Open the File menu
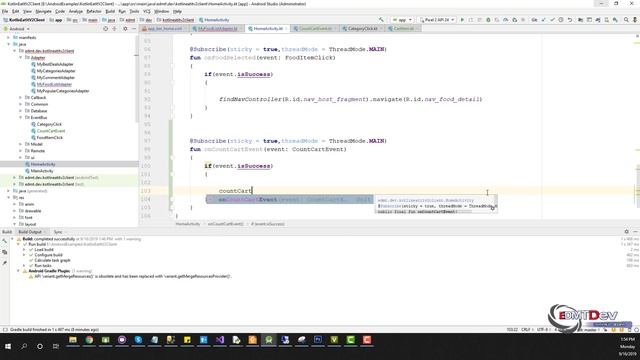Image resolution: width=640 pixels, height=360 pixels. coord(5,11)
